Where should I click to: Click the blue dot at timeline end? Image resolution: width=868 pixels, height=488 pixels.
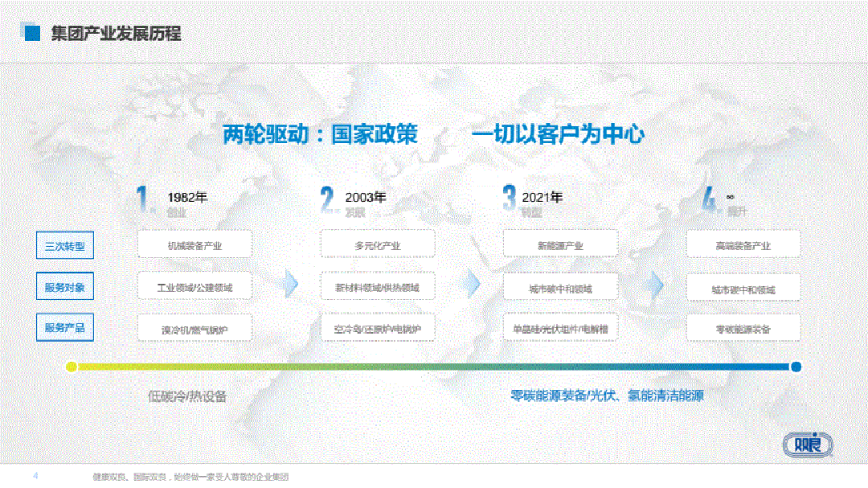tap(796, 367)
